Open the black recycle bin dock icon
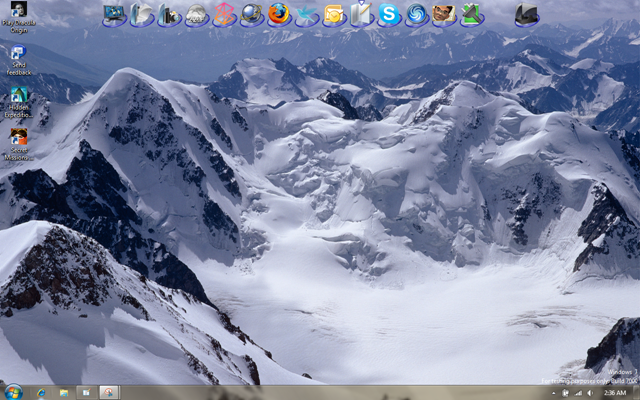 pos(527,14)
